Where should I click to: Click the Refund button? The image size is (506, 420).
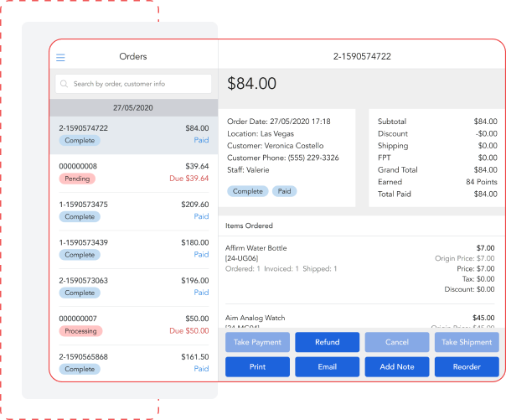coord(328,342)
